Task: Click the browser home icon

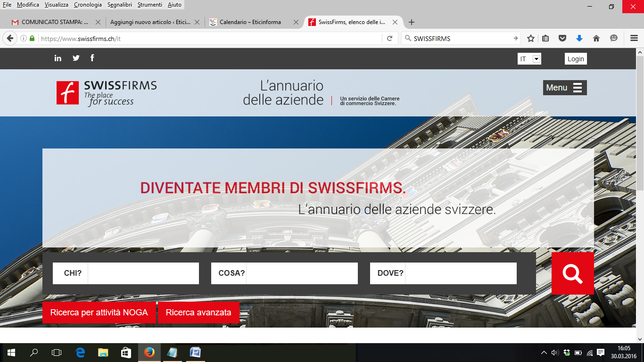Action: (x=596, y=39)
